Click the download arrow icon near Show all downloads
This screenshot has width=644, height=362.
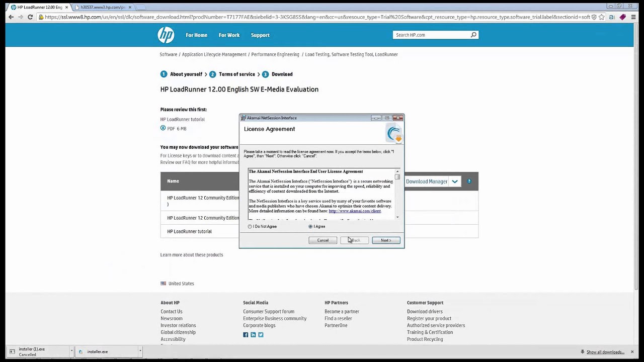(583, 352)
